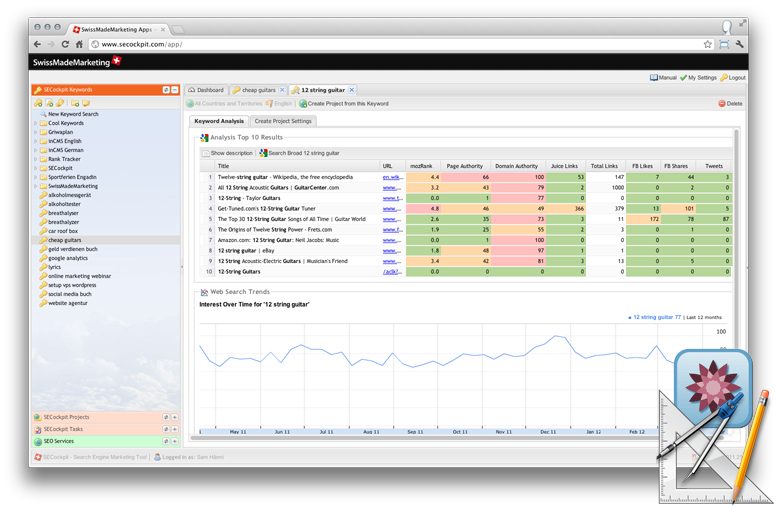The width and height of the screenshot is (777, 507).
Task: Open the en.wik... URL of Wikipedia result
Action: coord(392,177)
